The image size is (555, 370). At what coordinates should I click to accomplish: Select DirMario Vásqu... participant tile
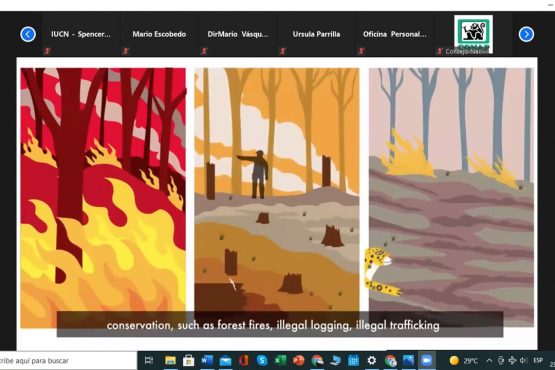(238, 34)
